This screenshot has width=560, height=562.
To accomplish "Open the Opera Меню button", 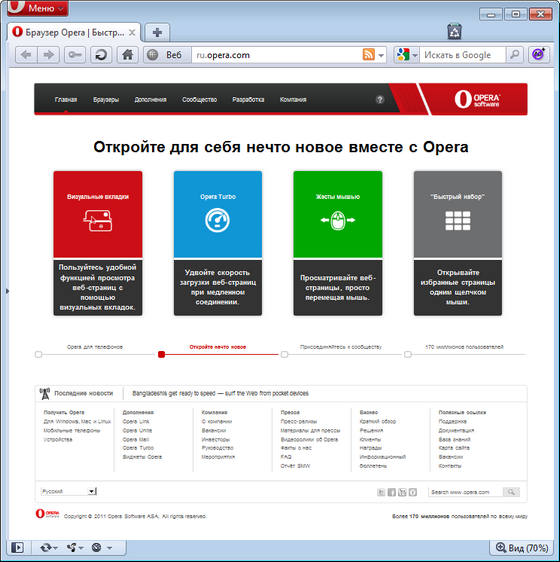I will point(38,8).
